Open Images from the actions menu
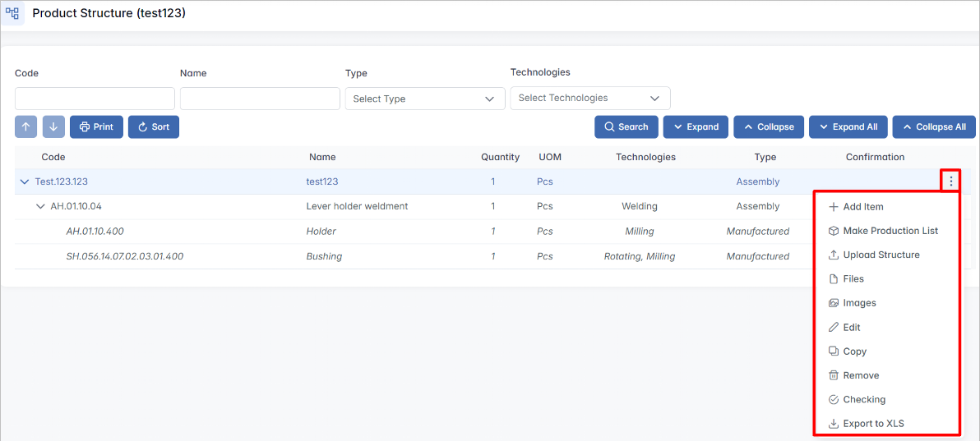This screenshot has width=980, height=441. click(x=859, y=303)
